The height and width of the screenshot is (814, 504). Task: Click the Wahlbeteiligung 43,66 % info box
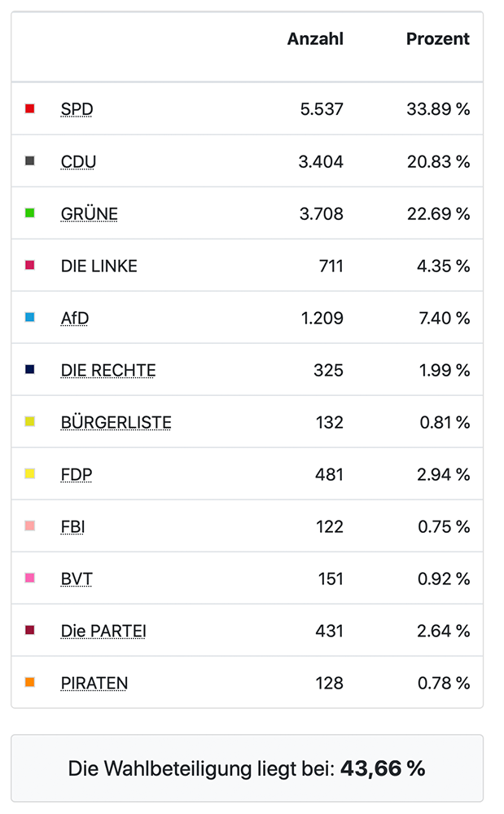coord(247,768)
